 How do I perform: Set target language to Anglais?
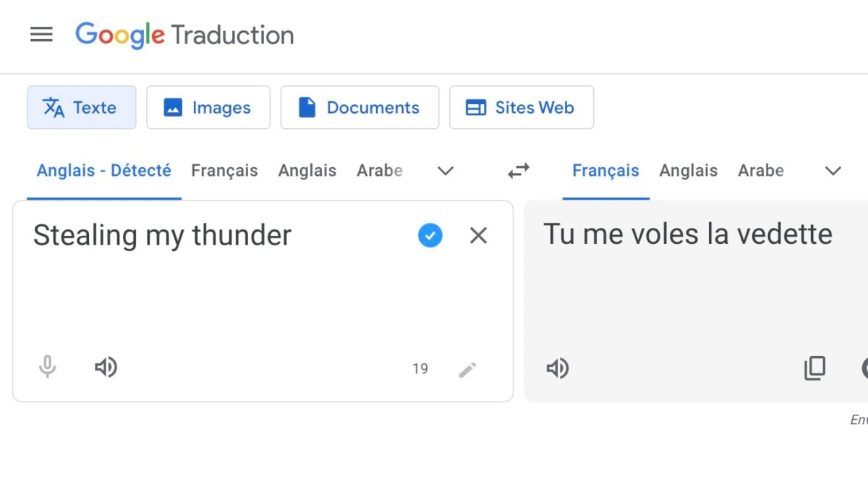click(688, 171)
